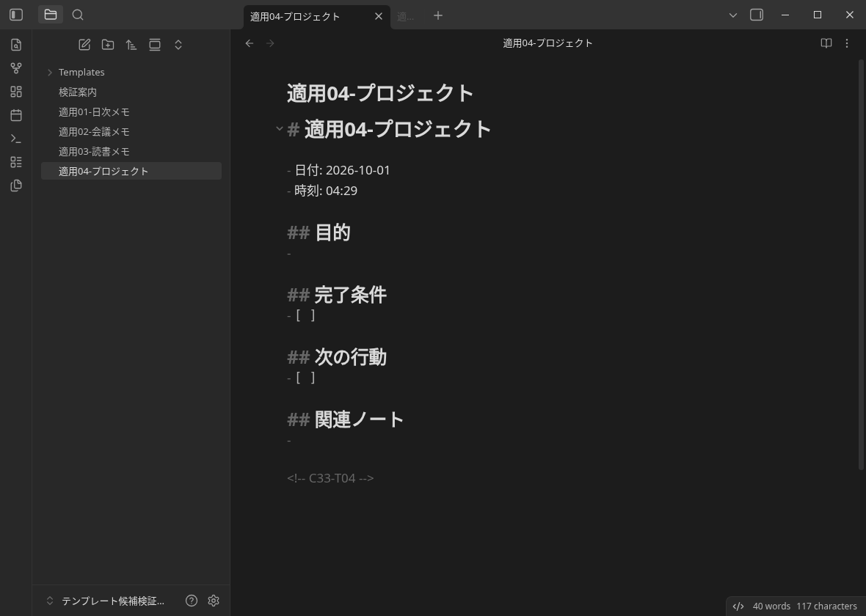Click the copy documents ribbon icon
Viewport: 866px width, 616px height.
click(16, 186)
